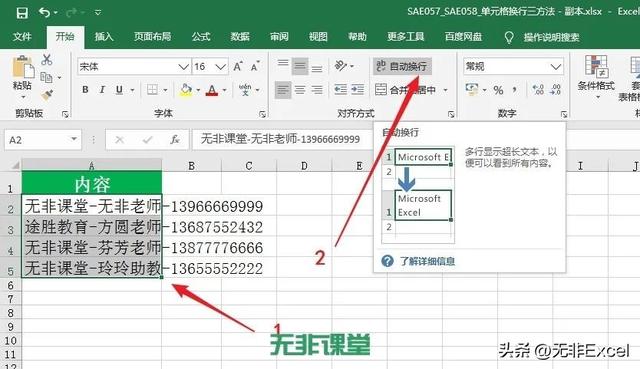Toggle Bold formatting
The height and width of the screenshot is (369, 640).
tap(85, 90)
